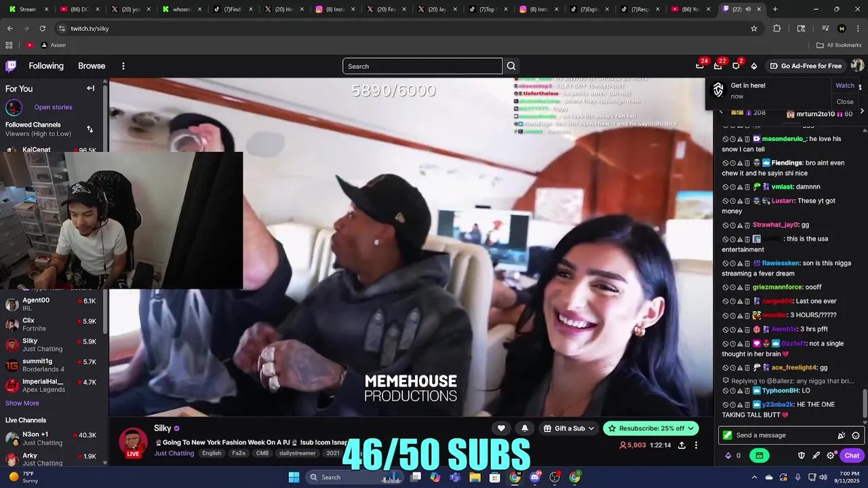868x488 pixels.
Task: Click username masonderulo_ in chat
Action: pyautogui.click(x=785, y=139)
